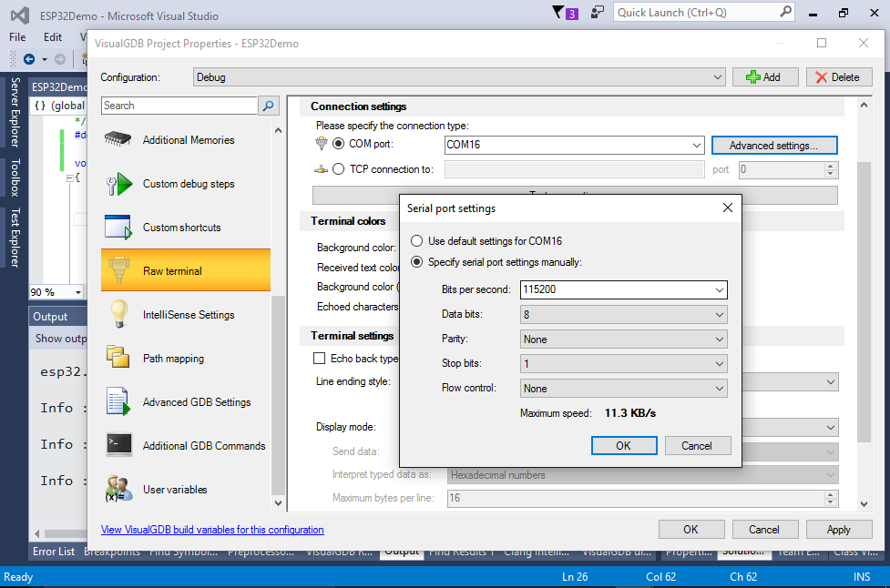Open the Flow control dropdown

[x=623, y=389]
